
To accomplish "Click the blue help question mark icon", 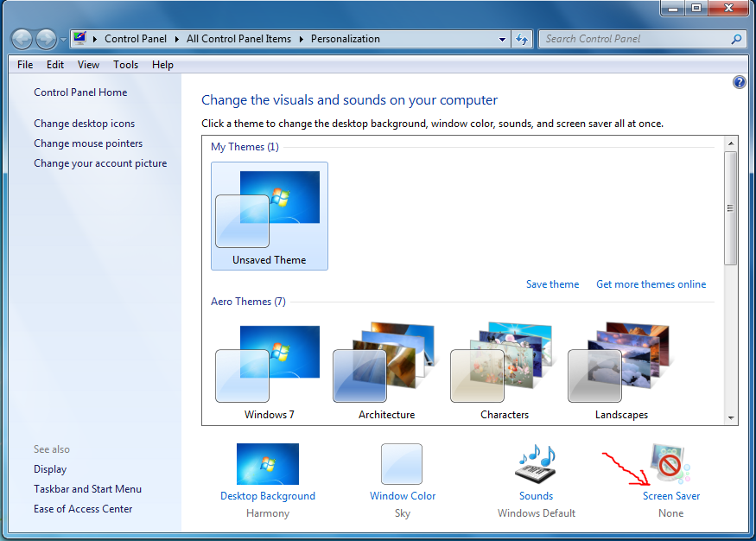I will [739, 82].
